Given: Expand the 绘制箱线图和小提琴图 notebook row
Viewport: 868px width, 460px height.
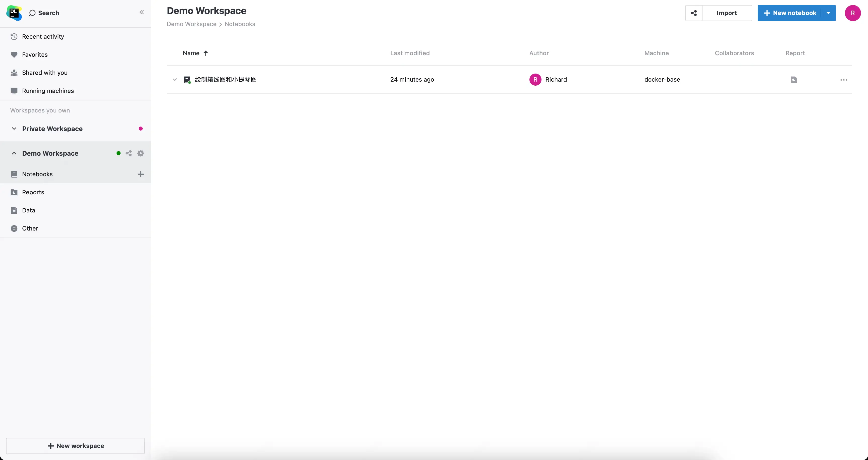Looking at the screenshot, I should tap(175, 80).
